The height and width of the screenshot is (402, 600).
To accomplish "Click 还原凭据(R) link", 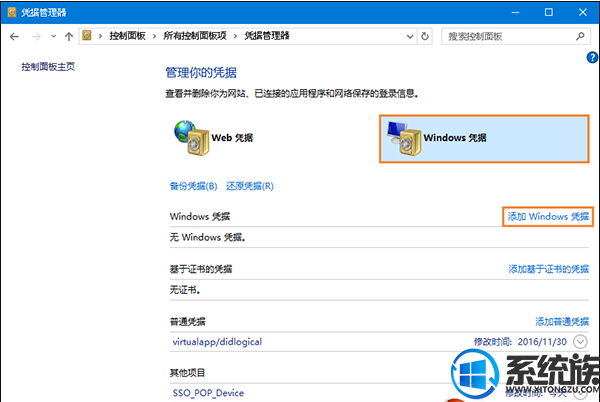I will tap(249, 186).
